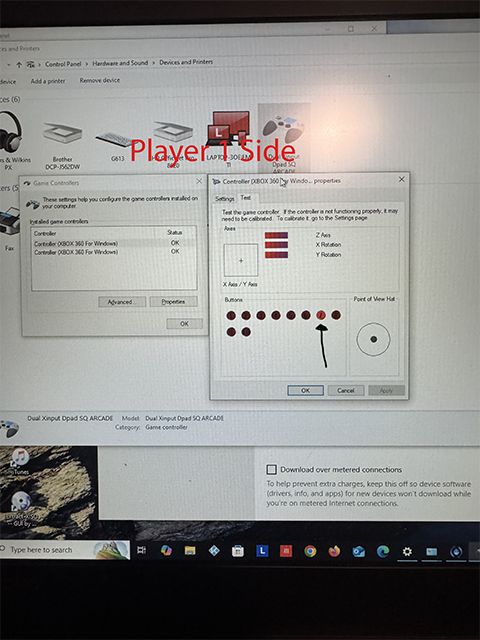Switch to the Settings tab
The height and width of the screenshot is (640, 480).
click(224, 198)
